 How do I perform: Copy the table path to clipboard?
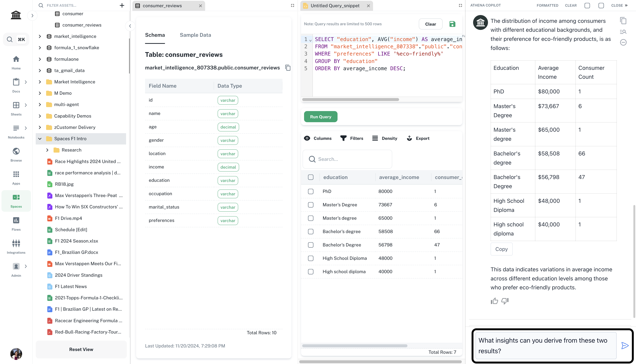(288, 68)
